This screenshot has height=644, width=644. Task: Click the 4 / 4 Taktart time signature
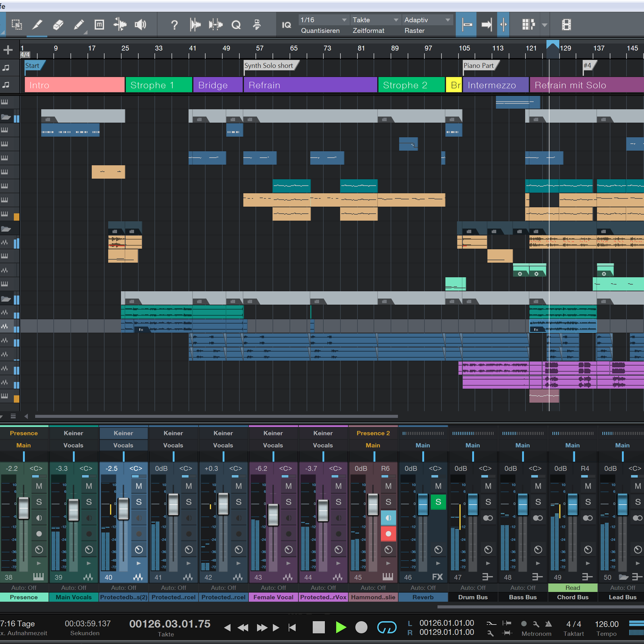[574, 624]
